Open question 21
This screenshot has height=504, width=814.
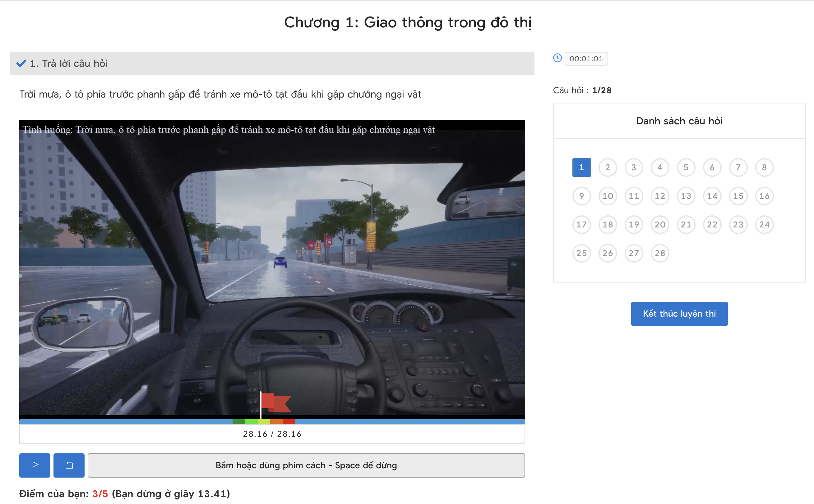(x=686, y=224)
